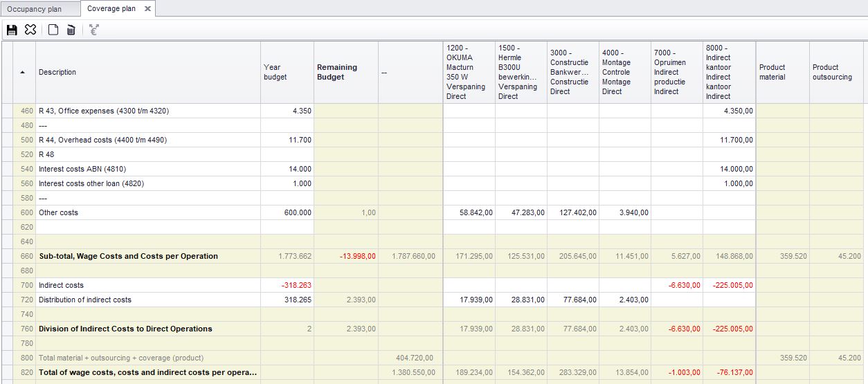Image resolution: width=868 pixels, height=384 pixels.
Task: Click the OKUMA other costs cell 58.842,00
Action: pos(469,212)
